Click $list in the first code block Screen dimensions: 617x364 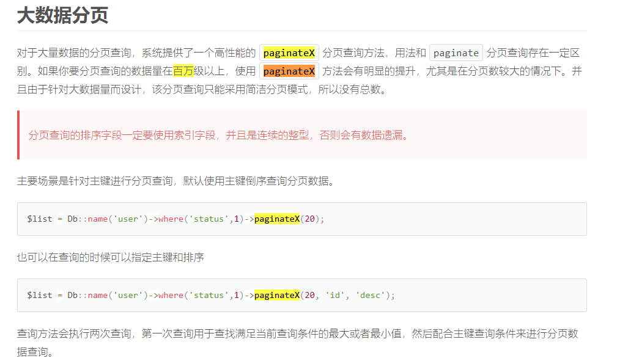(40, 219)
